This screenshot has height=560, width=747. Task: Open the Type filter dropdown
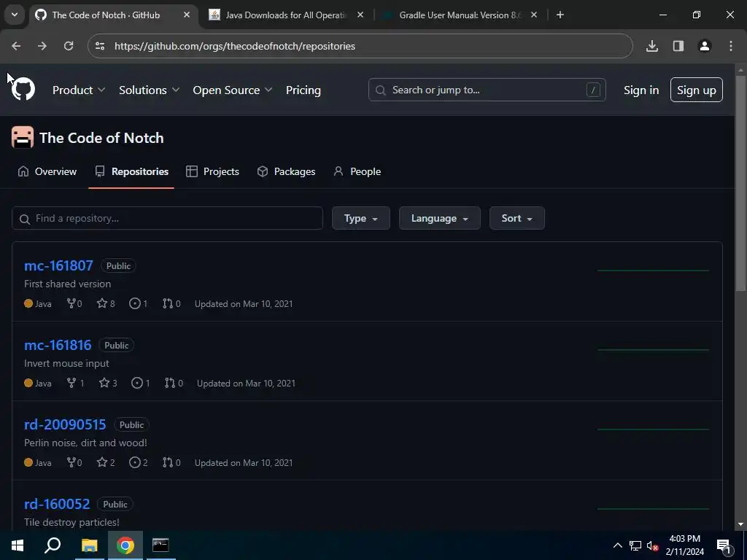(360, 218)
